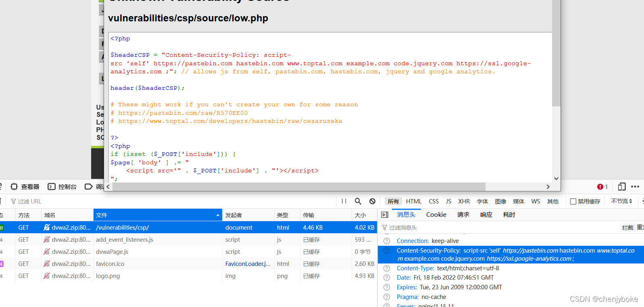The width and height of the screenshot is (644, 307).
Task: Sort by the Size (大小) column header
Action: click(365, 215)
